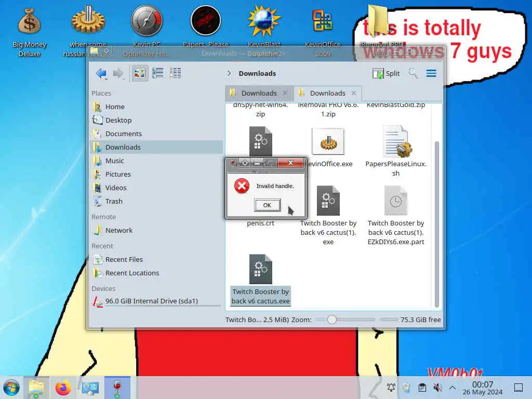Open the Start menu orb
This screenshot has height=399, width=532.
pos(11,388)
